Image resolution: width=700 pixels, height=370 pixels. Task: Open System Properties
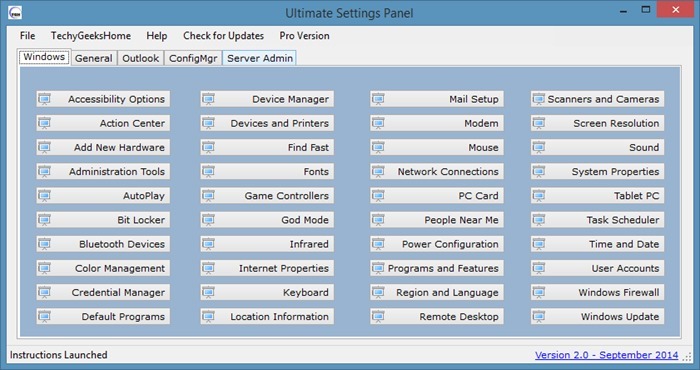[597, 171]
